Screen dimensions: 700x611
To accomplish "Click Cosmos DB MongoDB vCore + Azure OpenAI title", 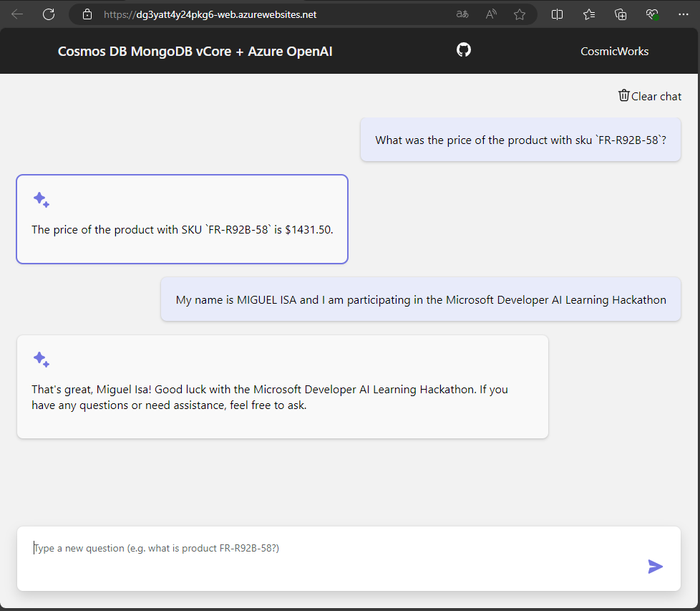I will (195, 52).
